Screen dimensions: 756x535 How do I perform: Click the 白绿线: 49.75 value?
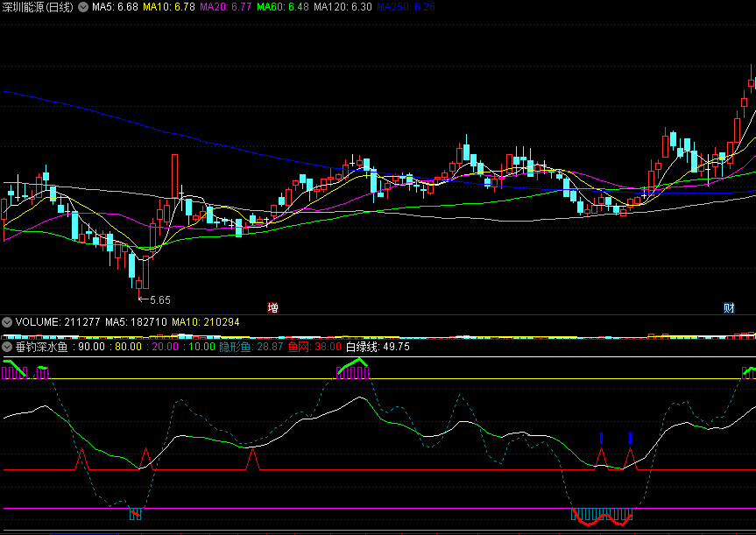pyautogui.click(x=378, y=347)
